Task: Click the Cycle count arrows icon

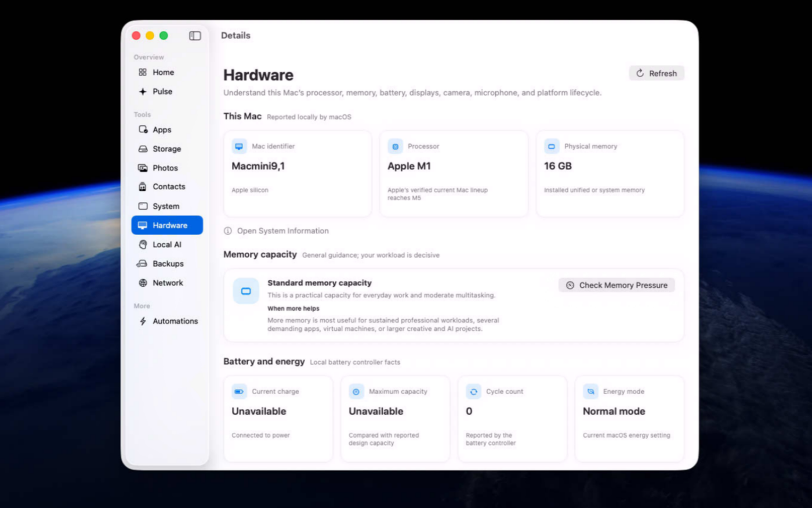Action: pyautogui.click(x=473, y=391)
